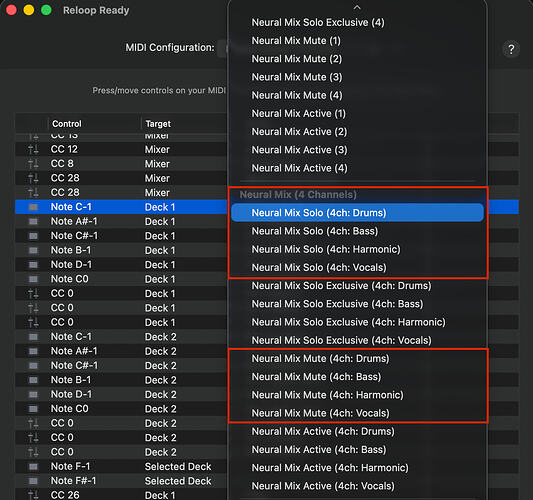Click the fader icon beside CC 26
This screenshot has height=500, width=533.
click(x=33, y=495)
